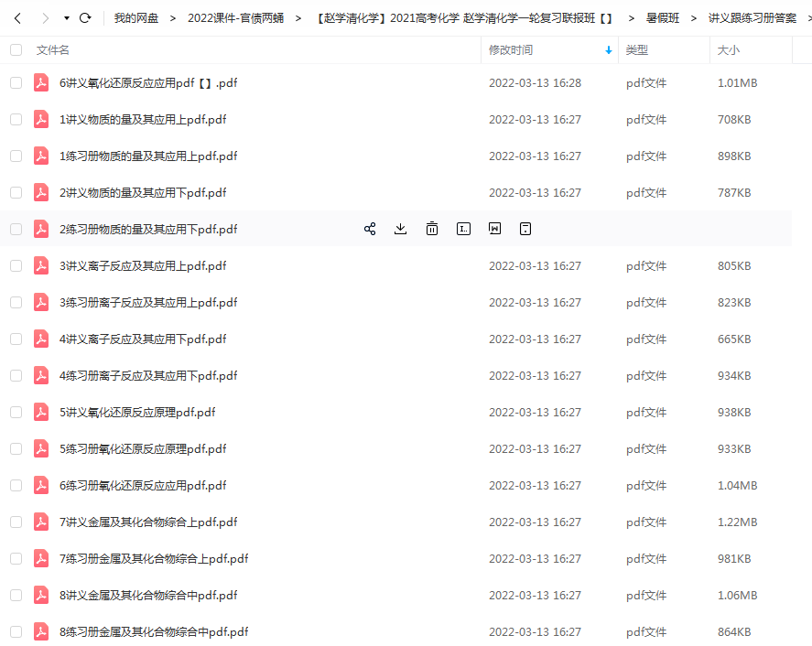Refresh the file list
The width and height of the screenshot is (812, 646).
click(x=85, y=18)
